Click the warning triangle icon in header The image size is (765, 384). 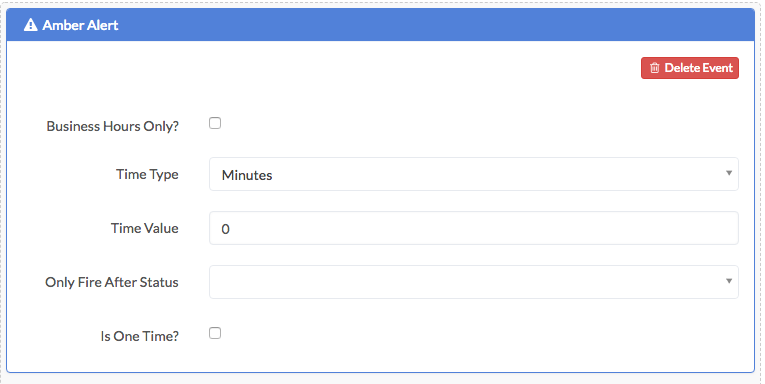coord(30,25)
